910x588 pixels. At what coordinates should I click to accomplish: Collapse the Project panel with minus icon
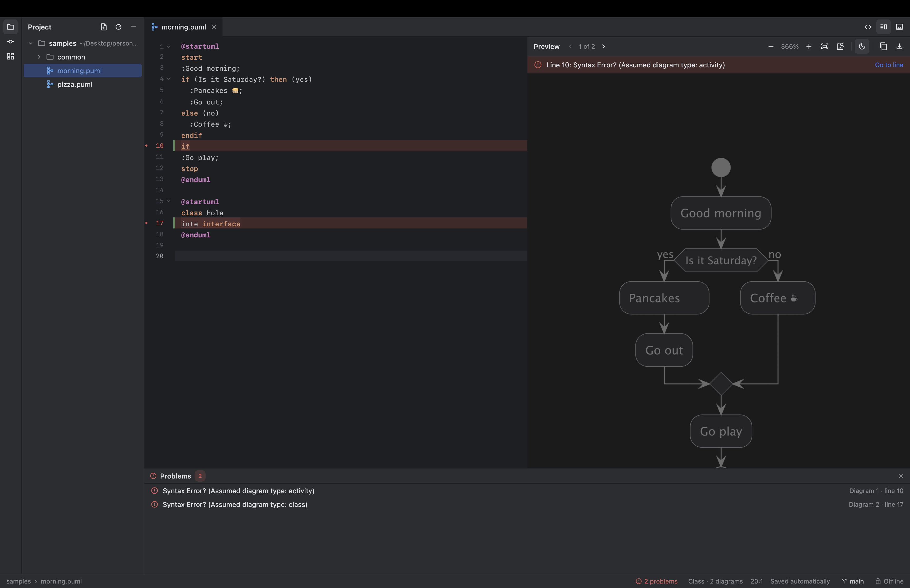(133, 27)
